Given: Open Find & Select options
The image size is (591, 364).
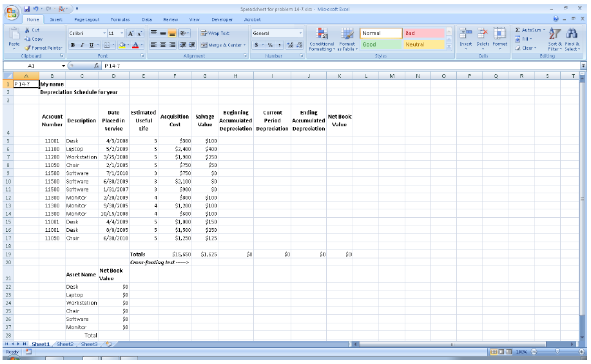Looking at the screenshot, I should tap(572, 39).
